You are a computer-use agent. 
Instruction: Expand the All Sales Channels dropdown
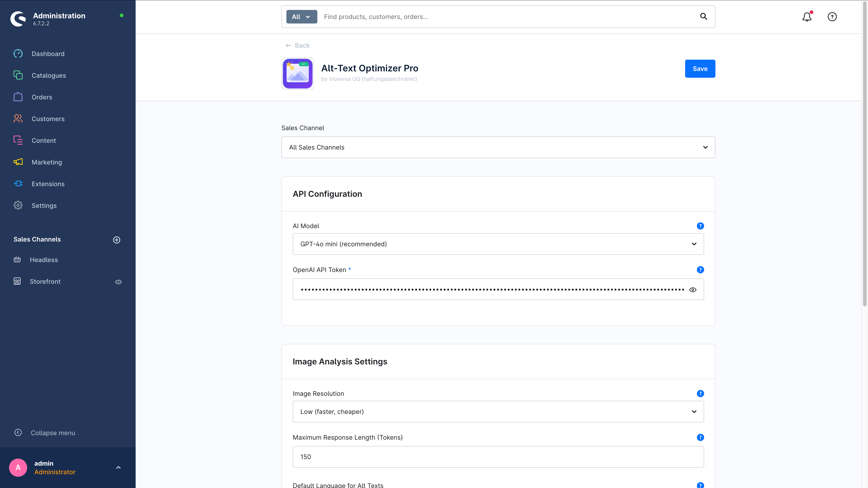498,147
